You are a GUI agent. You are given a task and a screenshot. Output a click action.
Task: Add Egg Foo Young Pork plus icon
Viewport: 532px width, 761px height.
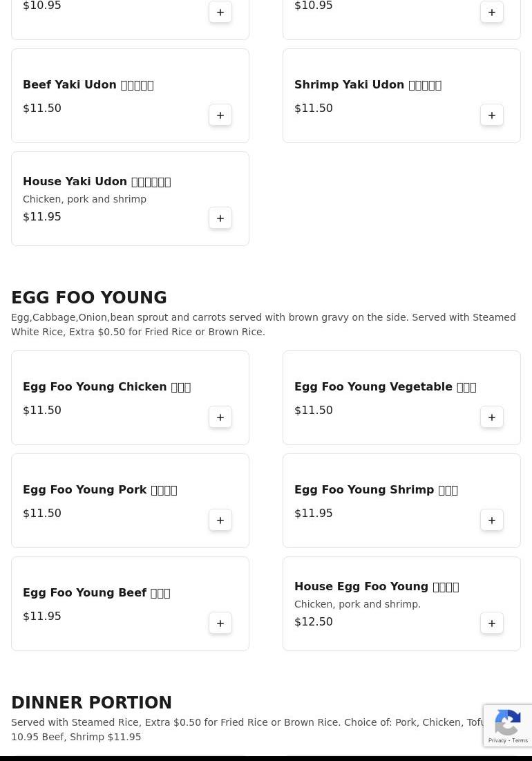tap(220, 520)
